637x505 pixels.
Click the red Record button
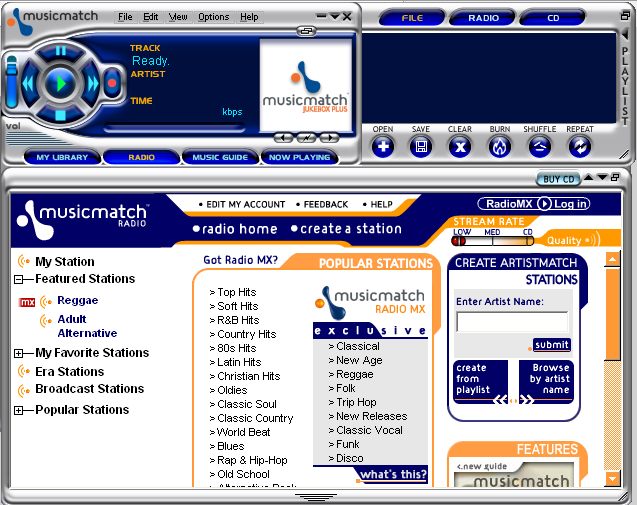coord(112,83)
